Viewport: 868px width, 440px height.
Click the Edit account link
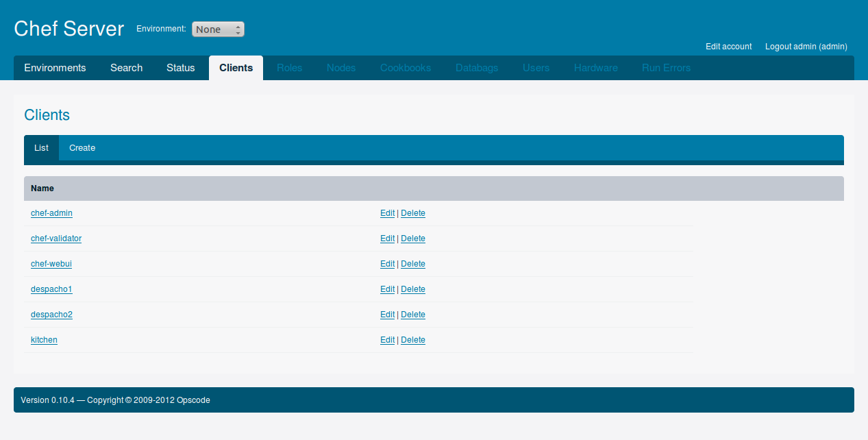point(729,47)
